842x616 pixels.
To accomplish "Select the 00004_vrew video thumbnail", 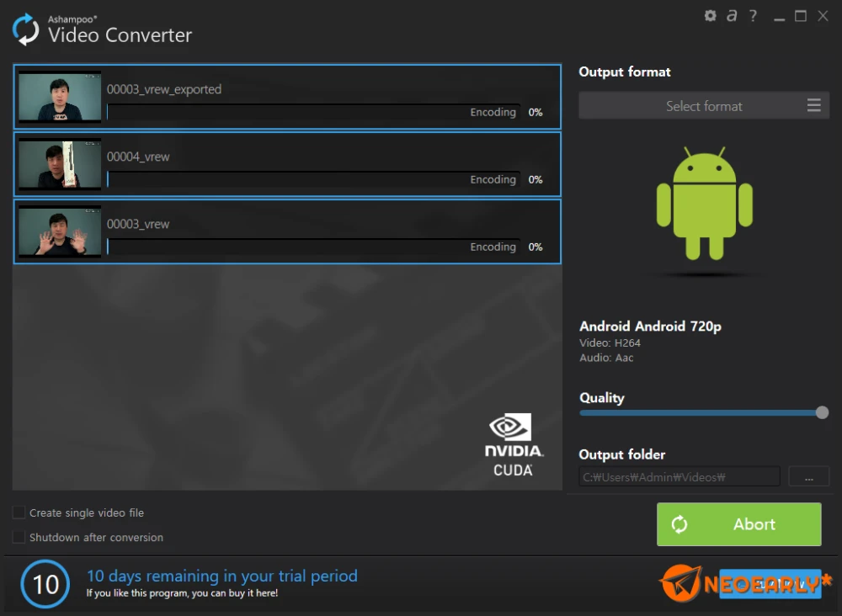I will point(60,164).
